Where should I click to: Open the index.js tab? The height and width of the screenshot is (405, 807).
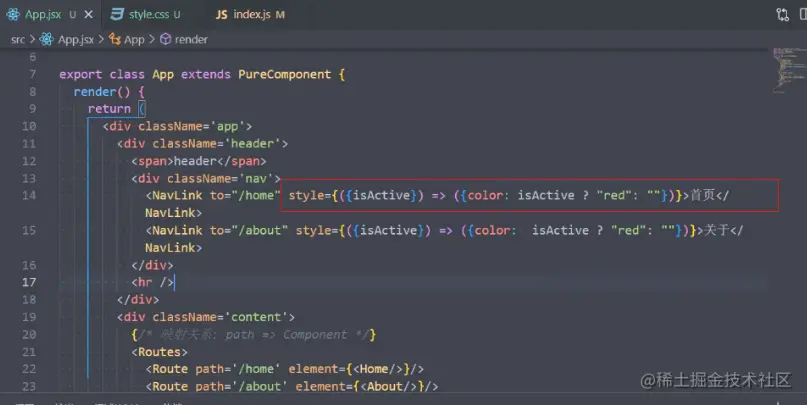251,14
